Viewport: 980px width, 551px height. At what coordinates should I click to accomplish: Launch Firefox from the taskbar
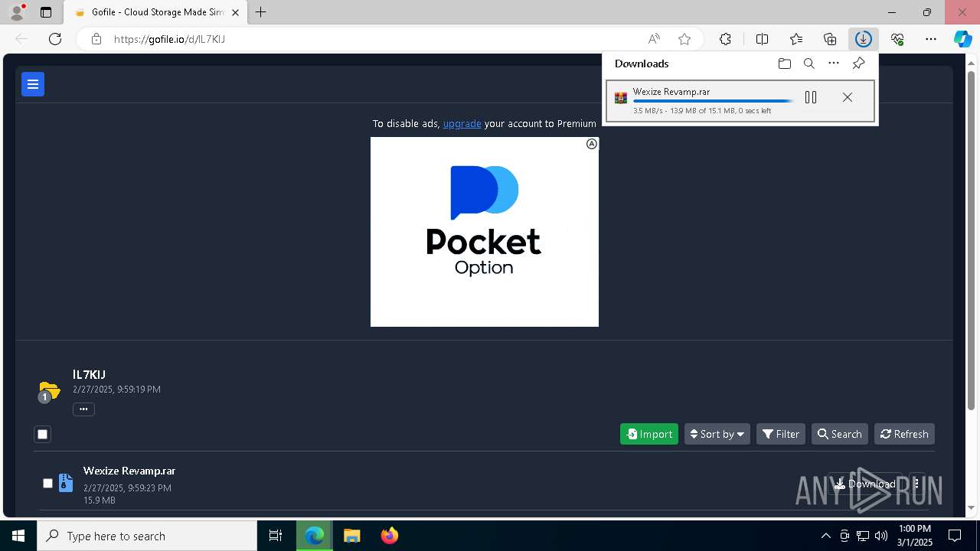tap(390, 536)
